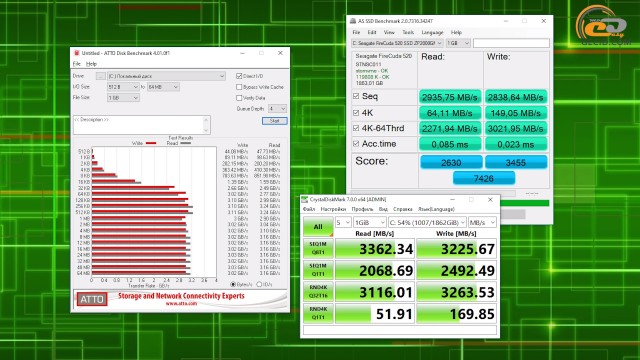Screen dimensions: 640x360
Task: Click the CrystalDiskMark bottom comment field
Action: [x=400, y=330]
